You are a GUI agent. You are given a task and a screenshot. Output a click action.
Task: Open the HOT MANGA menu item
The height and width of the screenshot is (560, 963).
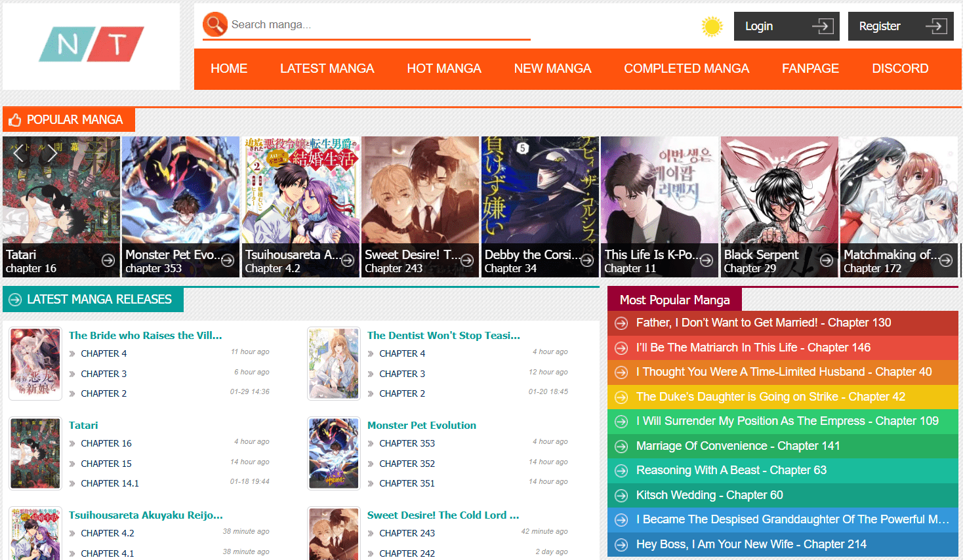click(x=444, y=69)
